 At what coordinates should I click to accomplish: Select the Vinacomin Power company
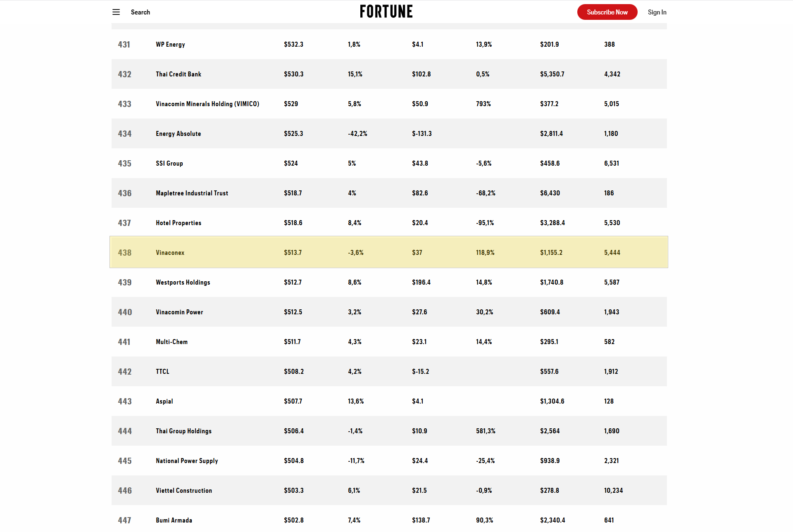pos(179,312)
